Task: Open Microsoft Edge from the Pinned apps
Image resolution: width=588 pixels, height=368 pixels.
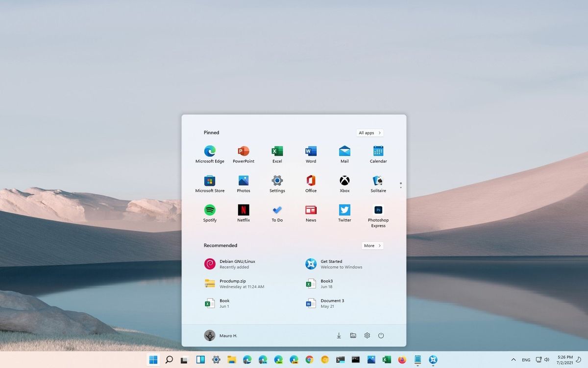Action: 210,152
